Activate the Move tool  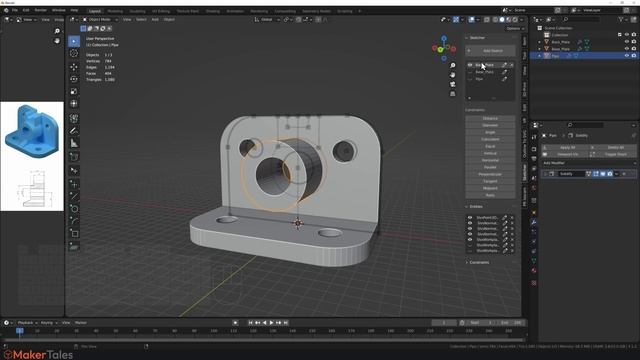click(x=74, y=67)
